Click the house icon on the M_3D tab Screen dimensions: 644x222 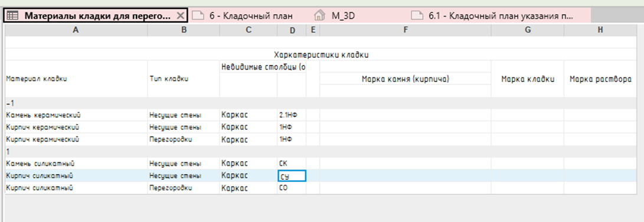pos(319,16)
